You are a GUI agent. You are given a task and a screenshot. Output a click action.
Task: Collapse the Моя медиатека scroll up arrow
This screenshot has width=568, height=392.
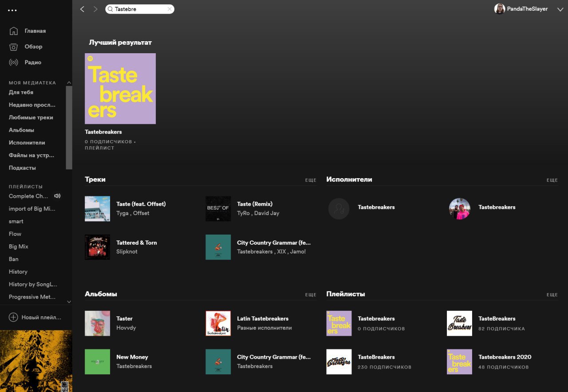[x=69, y=83]
